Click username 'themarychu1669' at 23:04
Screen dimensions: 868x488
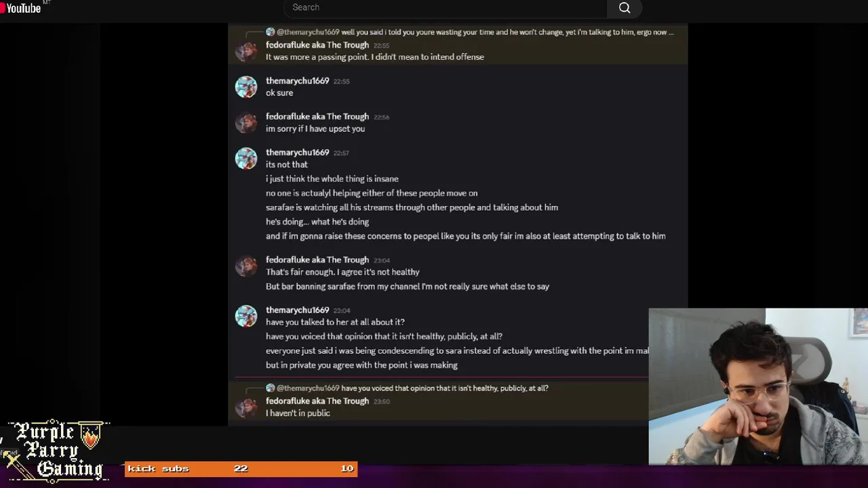click(297, 310)
